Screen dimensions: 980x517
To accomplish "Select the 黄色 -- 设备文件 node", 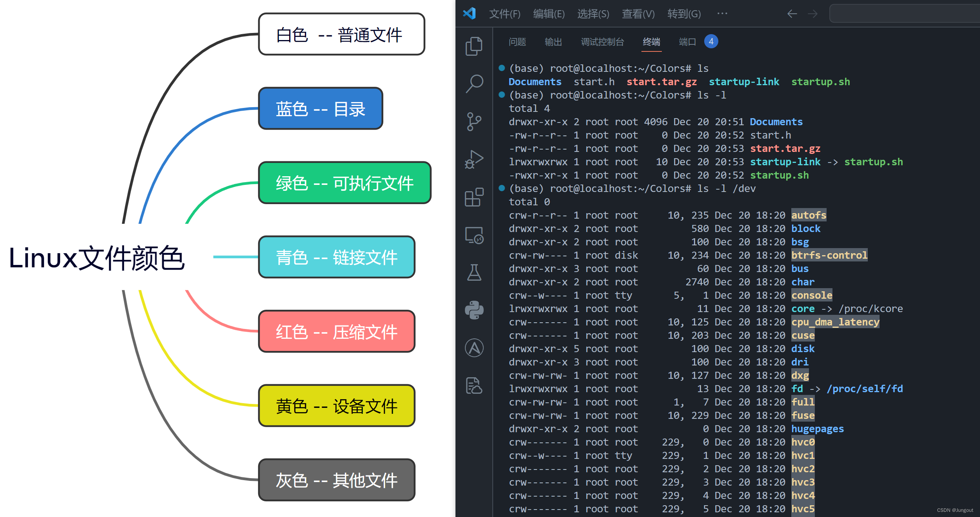I will 337,405.
